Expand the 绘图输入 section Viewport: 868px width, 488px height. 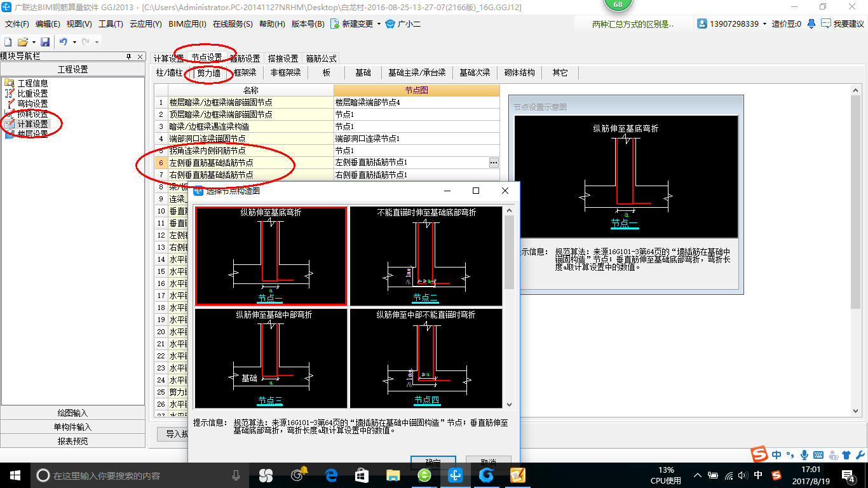point(72,413)
